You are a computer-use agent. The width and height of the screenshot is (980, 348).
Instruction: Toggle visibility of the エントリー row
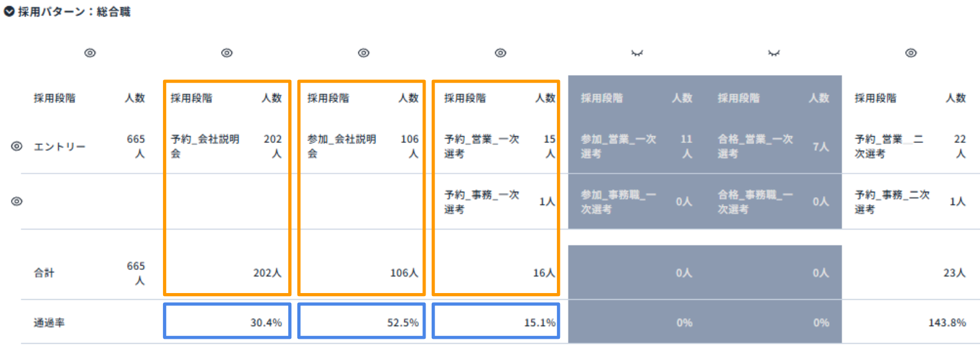16,147
